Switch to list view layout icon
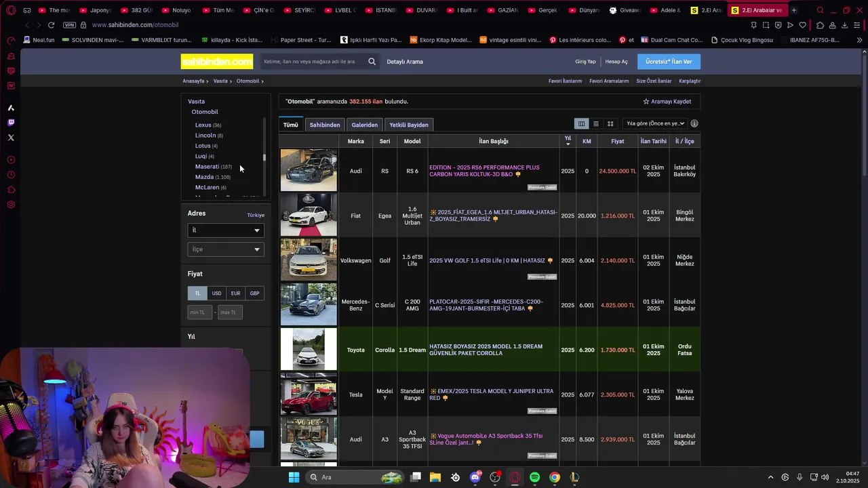The width and height of the screenshot is (868, 488). (595, 123)
